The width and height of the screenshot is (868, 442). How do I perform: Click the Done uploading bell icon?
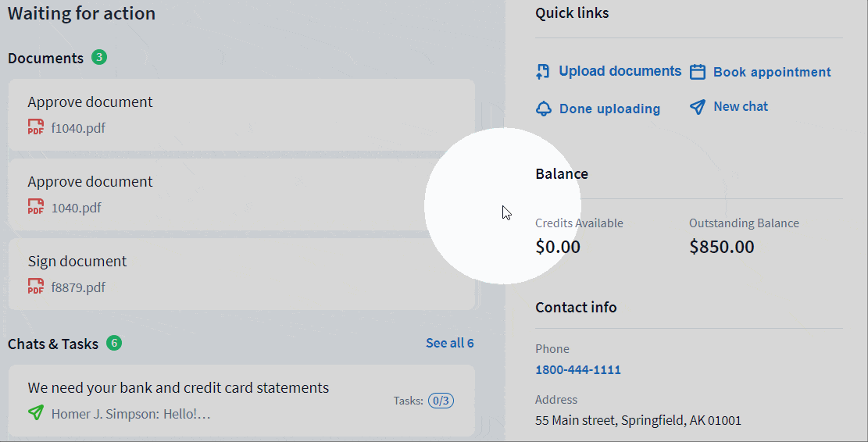click(x=544, y=109)
